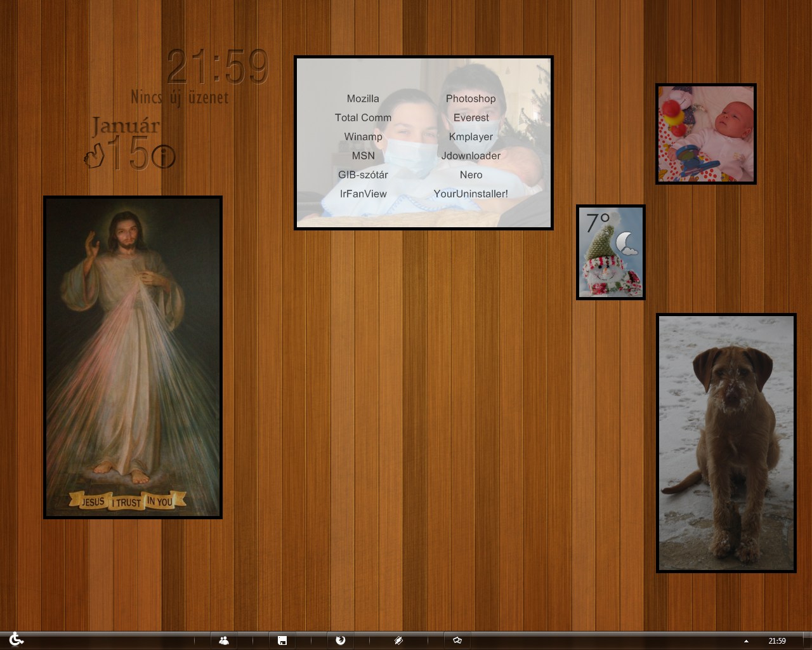
Task: Open MSN from the launcher
Action: [x=363, y=156]
